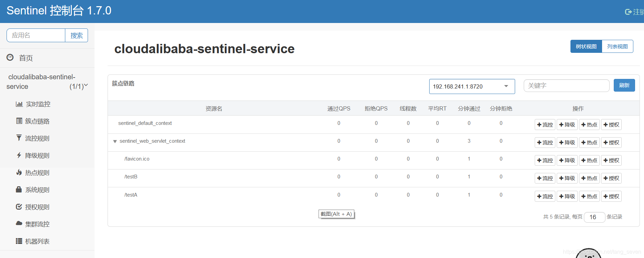This screenshot has width=644, height=258.
Task: Open 实时监控 in the sidebar
Action: pyautogui.click(x=38, y=104)
